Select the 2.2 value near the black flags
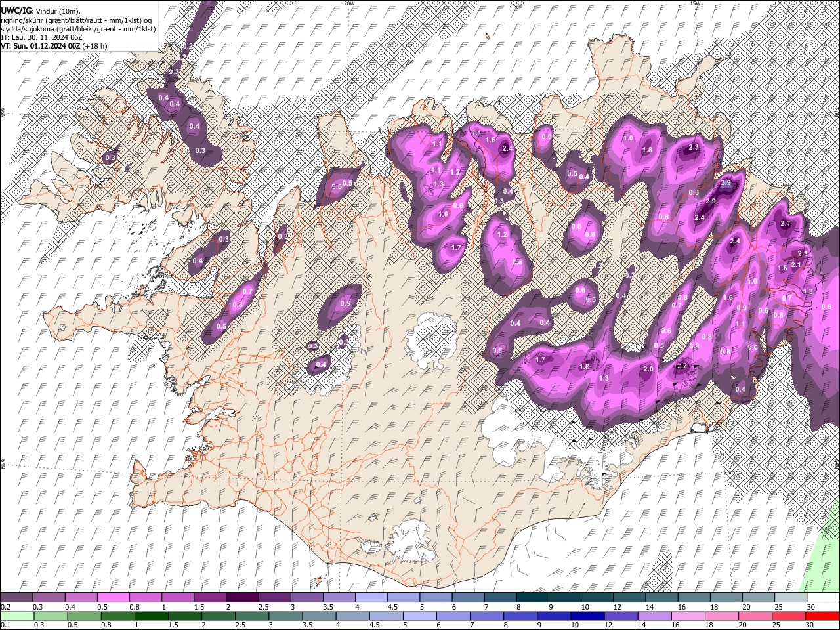Viewport: 840px width, 630px height. (x=682, y=366)
